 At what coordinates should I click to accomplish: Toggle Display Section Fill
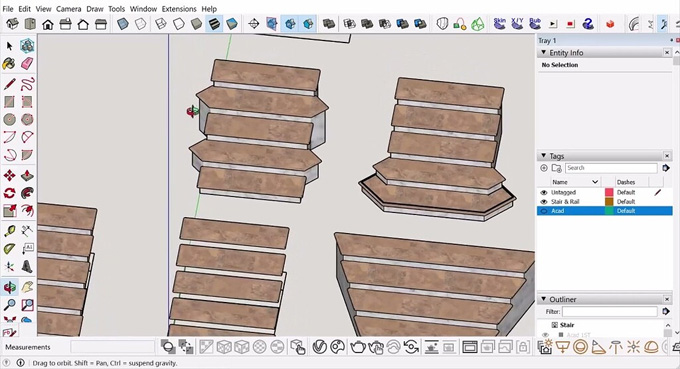tap(308, 24)
